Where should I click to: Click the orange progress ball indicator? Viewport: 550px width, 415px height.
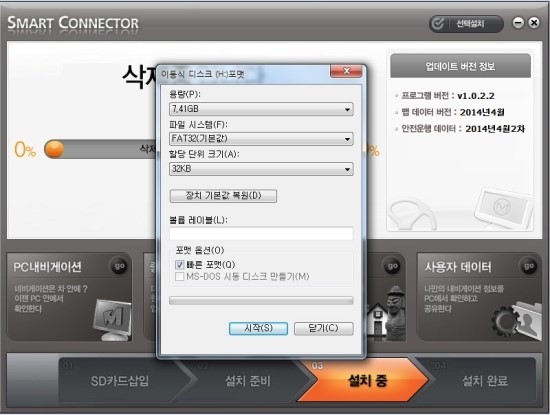(x=54, y=149)
